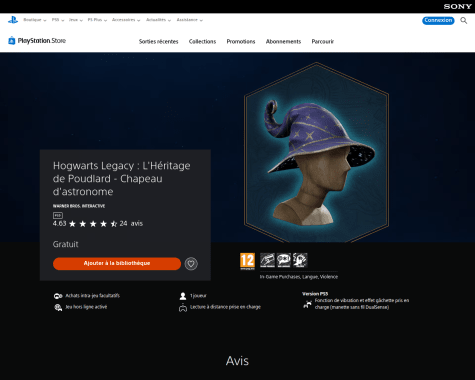Click the 24 avis ratings link
The image size is (475, 380).
(131, 223)
